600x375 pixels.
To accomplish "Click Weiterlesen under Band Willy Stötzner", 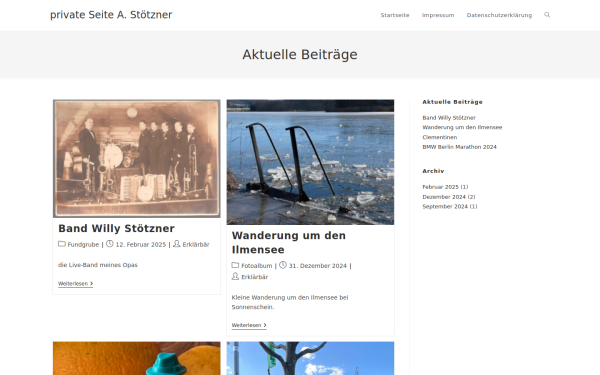I will click(75, 284).
